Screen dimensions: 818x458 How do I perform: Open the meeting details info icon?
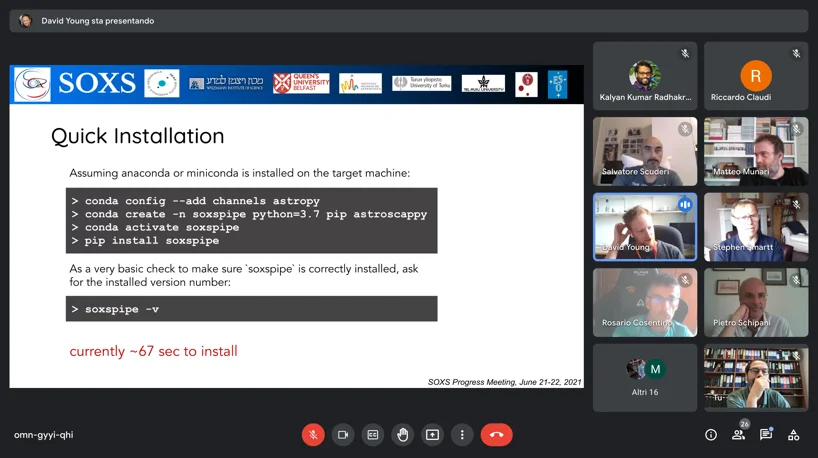tap(711, 435)
